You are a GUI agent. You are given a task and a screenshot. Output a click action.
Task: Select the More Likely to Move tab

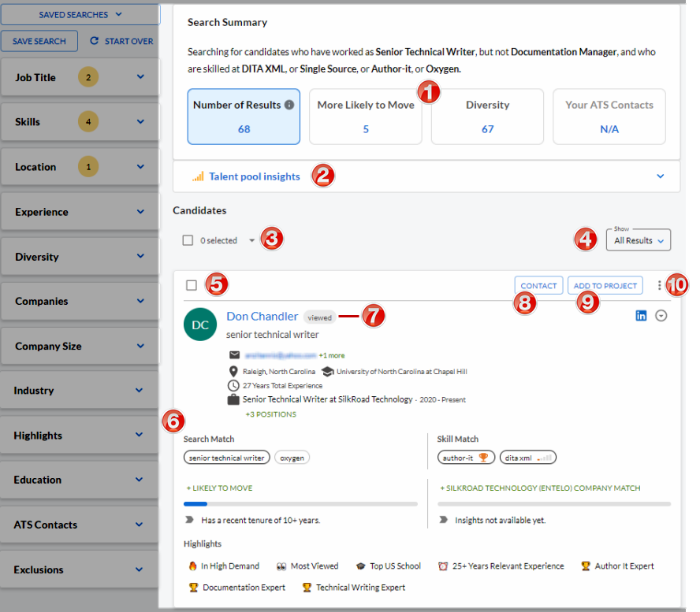(x=366, y=117)
